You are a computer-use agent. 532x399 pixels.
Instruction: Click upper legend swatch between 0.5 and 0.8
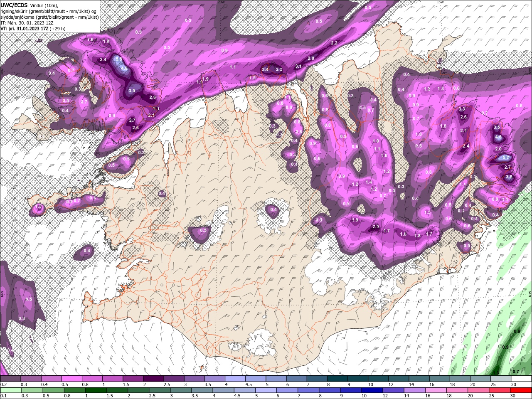[x=71, y=379]
